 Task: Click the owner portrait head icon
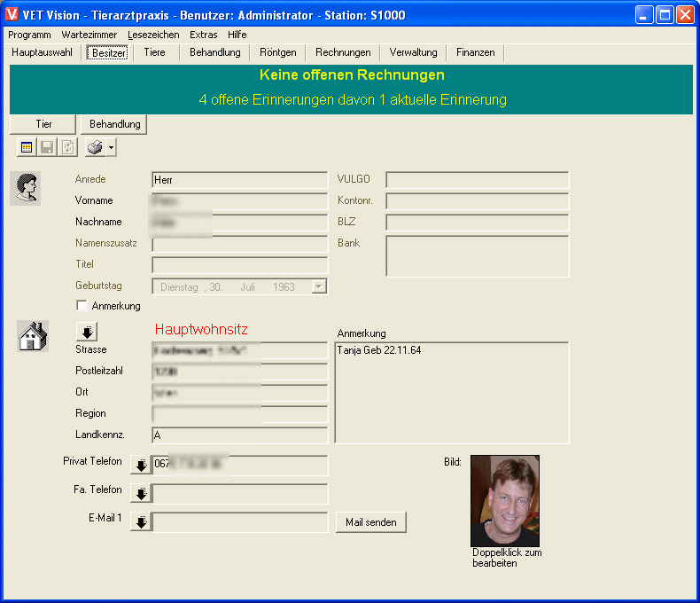26,188
